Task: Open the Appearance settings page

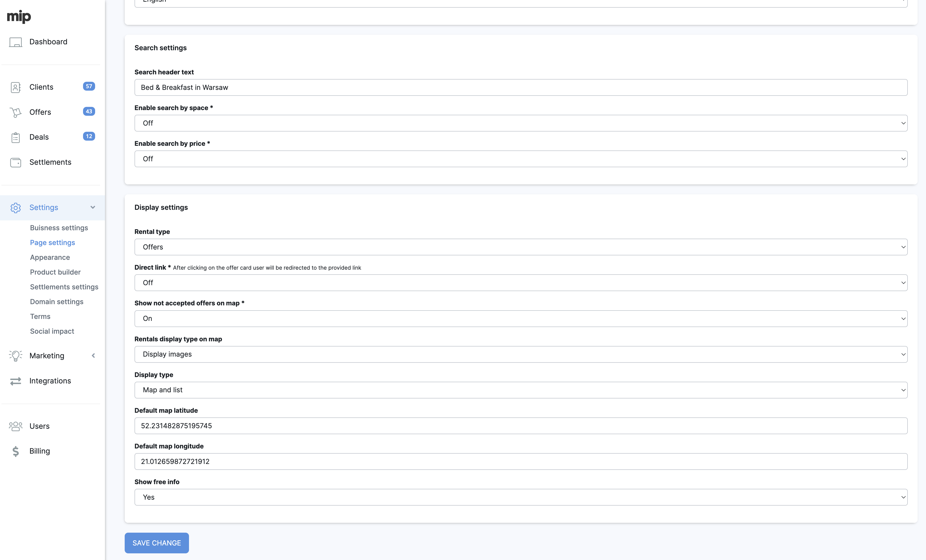Action: (x=50, y=257)
